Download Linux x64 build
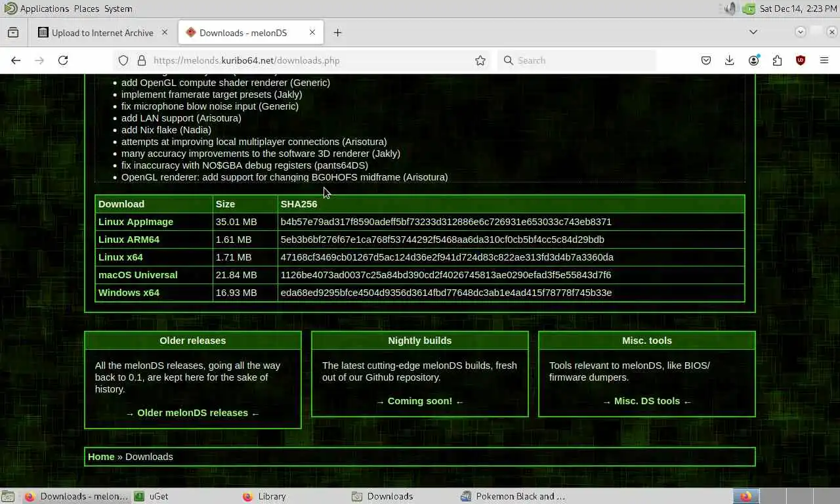 coord(121,257)
